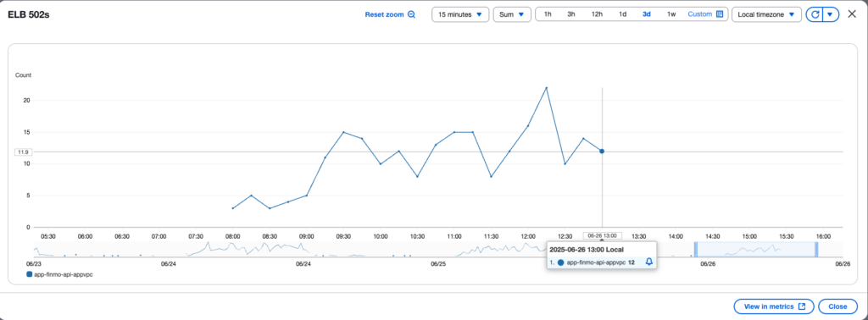The height and width of the screenshot is (320, 868).
Task: Click the 06-26 13:00 x-axis hover label
Action: click(x=602, y=235)
